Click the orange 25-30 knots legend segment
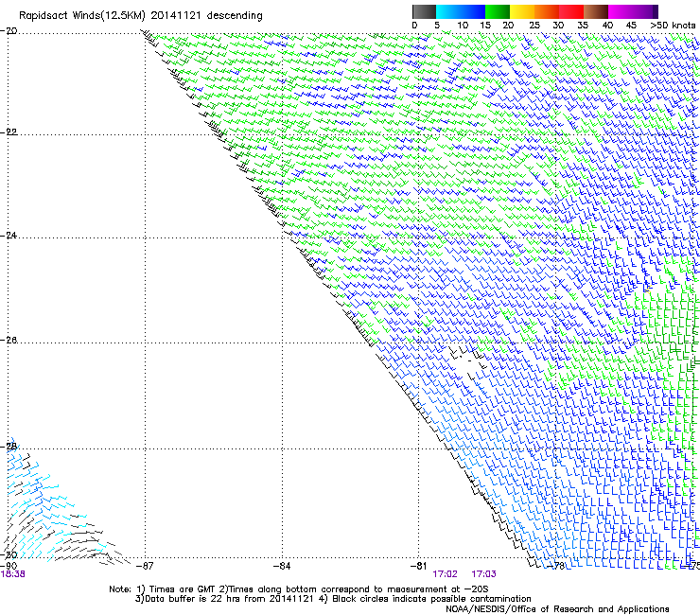 click(x=547, y=11)
